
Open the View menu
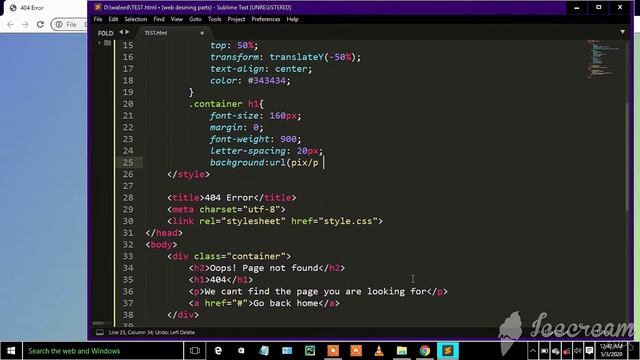point(177,19)
